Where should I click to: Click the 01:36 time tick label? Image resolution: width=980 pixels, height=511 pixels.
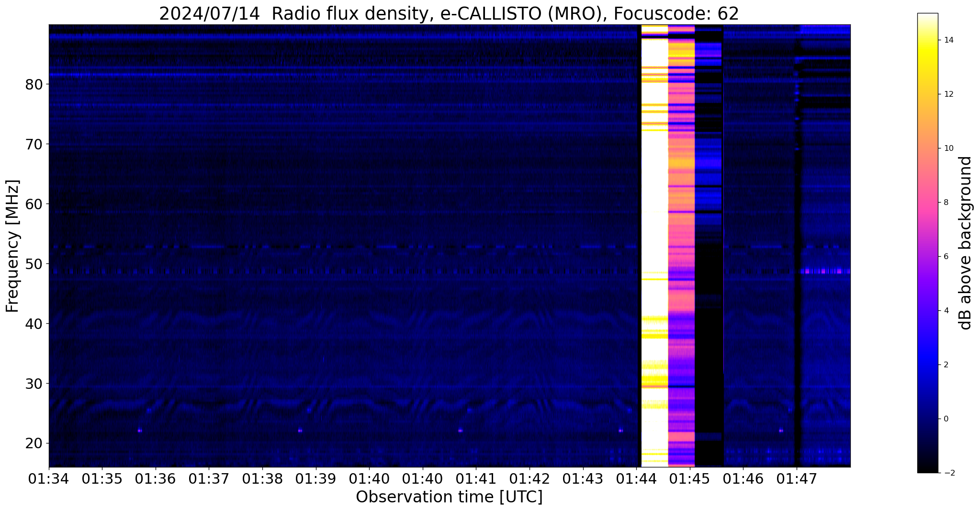(x=156, y=478)
